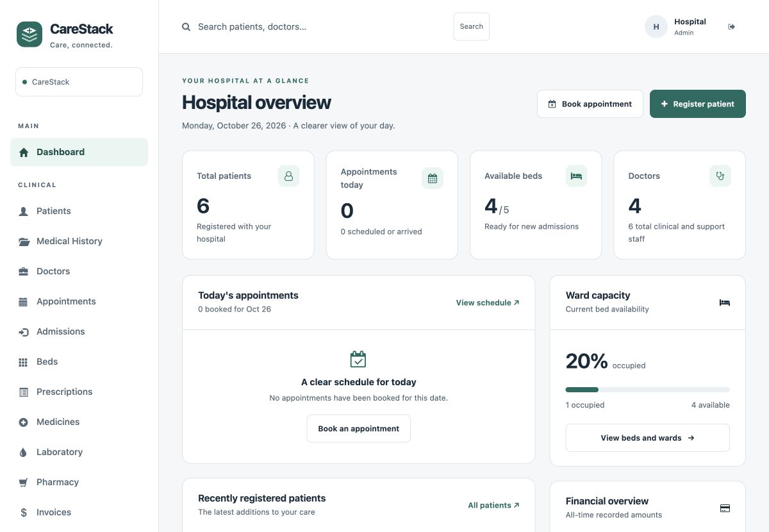Click the Book appointment header button
Screen dimensions: 769x532
coord(590,104)
